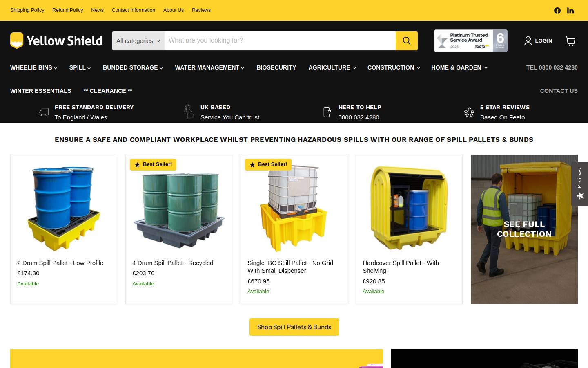Open the LinkedIn page icon
This screenshot has width=588, height=368.
570,11
